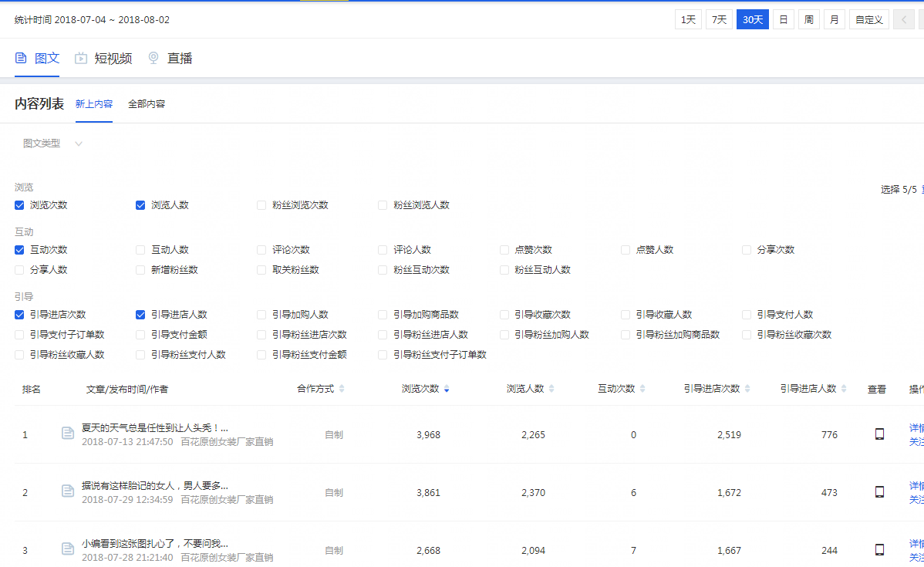Viewport: 924px width, 567px height.
Task: View rank 2 article on mobile icon
Action: (879, 492)
